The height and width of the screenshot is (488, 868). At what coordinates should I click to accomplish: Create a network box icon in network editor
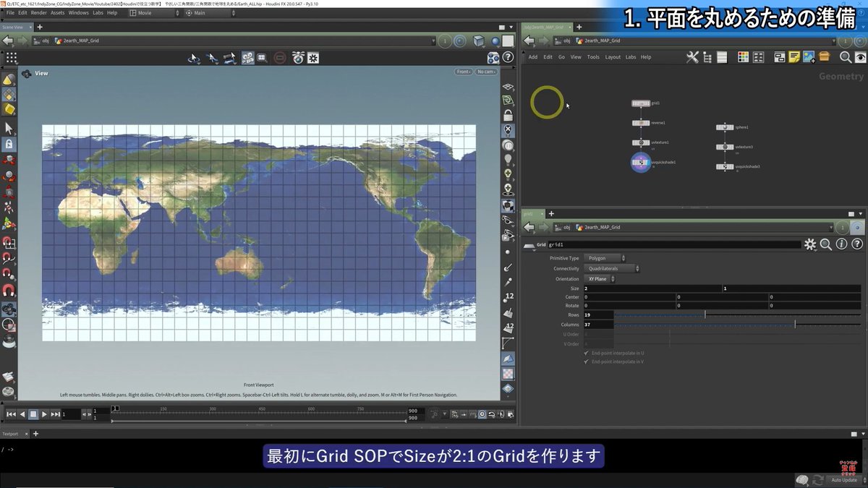(x=780, y=57)
